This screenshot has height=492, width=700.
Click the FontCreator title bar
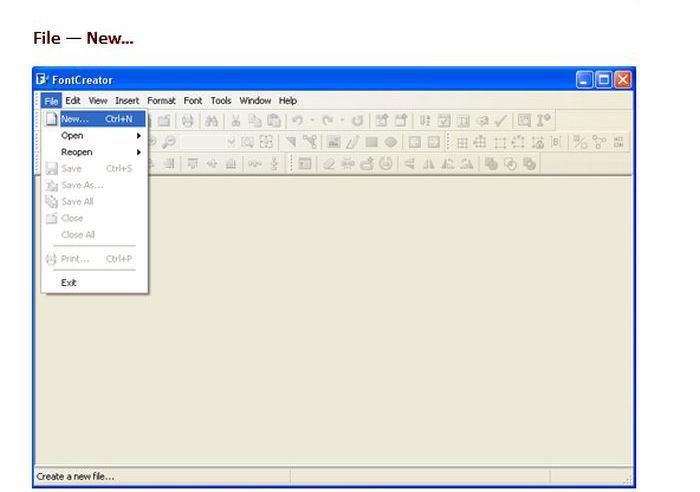tap(300, 79)
